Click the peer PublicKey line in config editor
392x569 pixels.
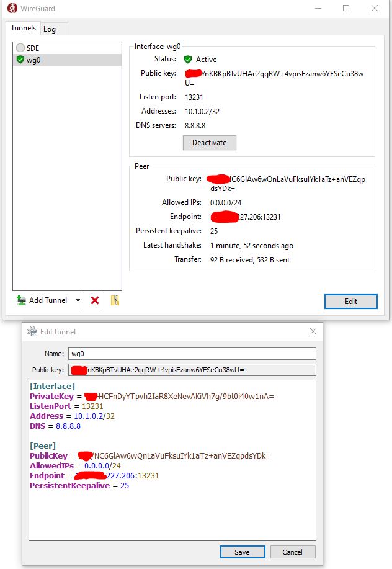tap(151, 456)
